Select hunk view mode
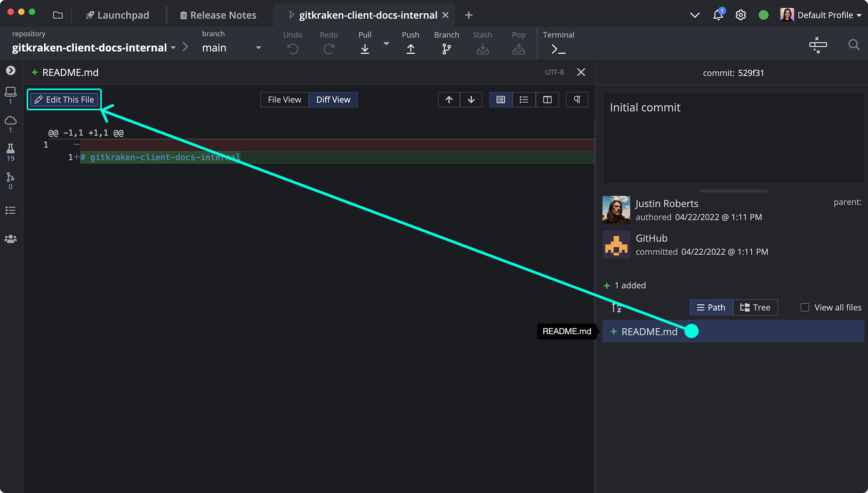 501,100
